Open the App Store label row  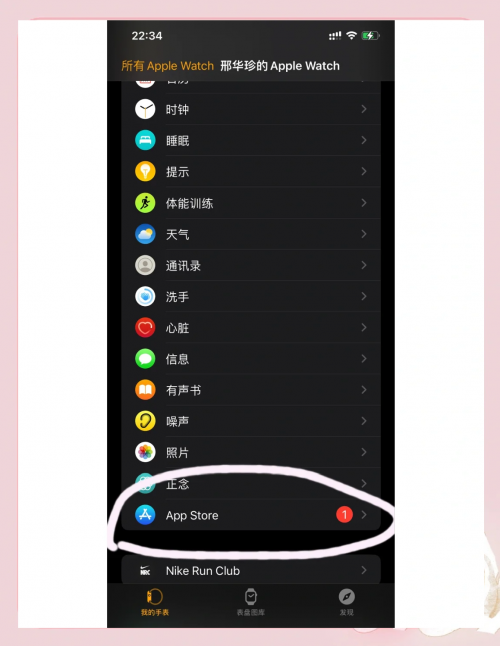pos(251,515)
